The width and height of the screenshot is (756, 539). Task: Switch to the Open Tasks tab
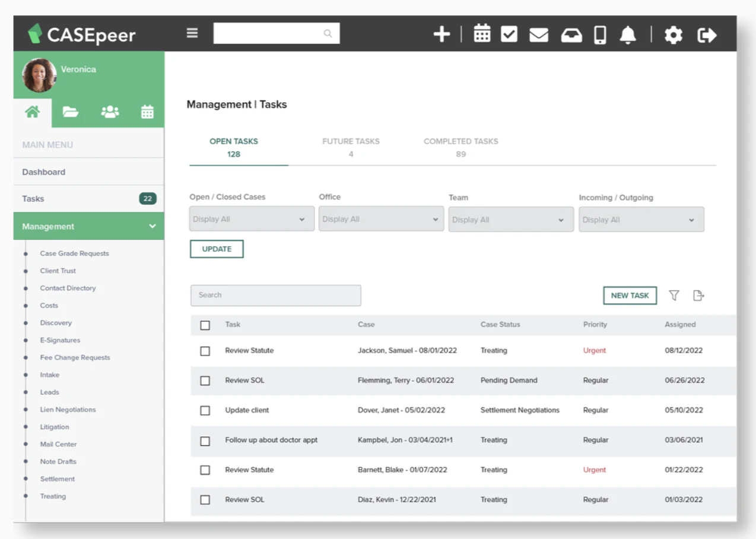pyautogui.click(x=234, y=147)
